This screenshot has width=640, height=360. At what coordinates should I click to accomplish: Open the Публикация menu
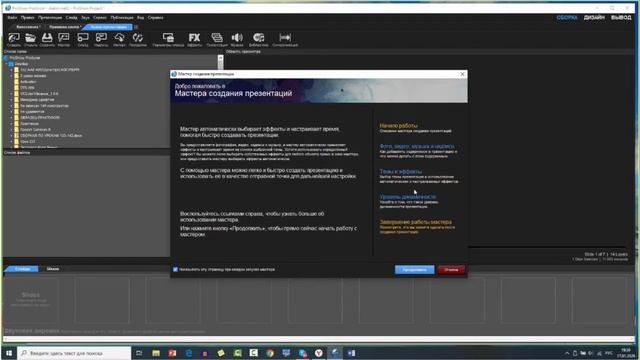point(122,18)
